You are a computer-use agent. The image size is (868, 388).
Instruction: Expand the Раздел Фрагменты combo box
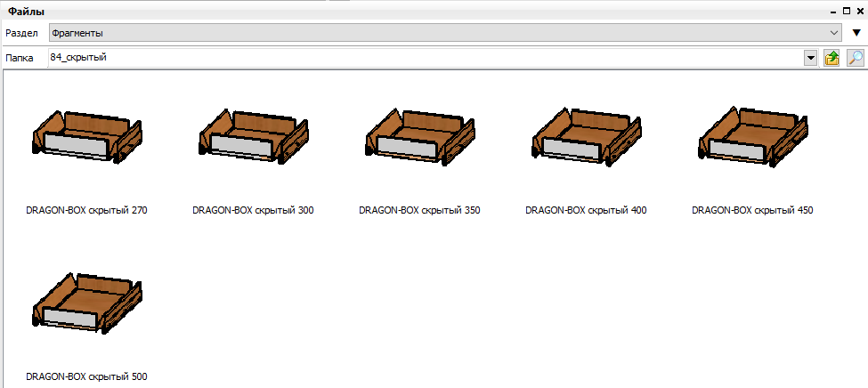point(446,33)
